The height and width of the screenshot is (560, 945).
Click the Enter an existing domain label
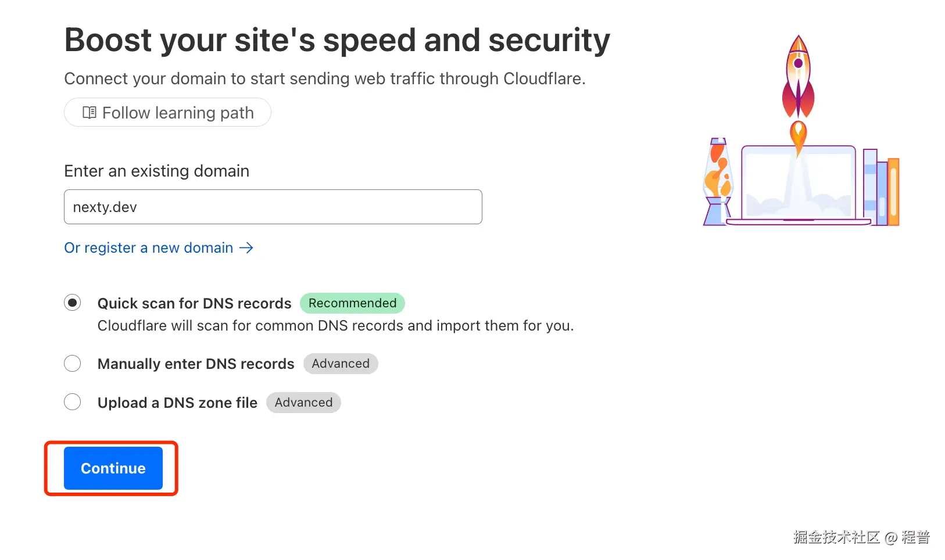156,171
